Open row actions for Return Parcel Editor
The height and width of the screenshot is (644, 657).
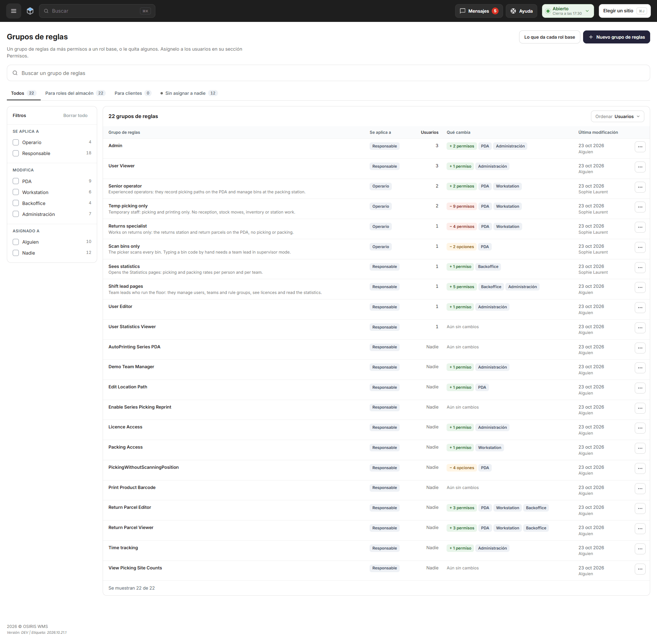[x=640, y=508]
